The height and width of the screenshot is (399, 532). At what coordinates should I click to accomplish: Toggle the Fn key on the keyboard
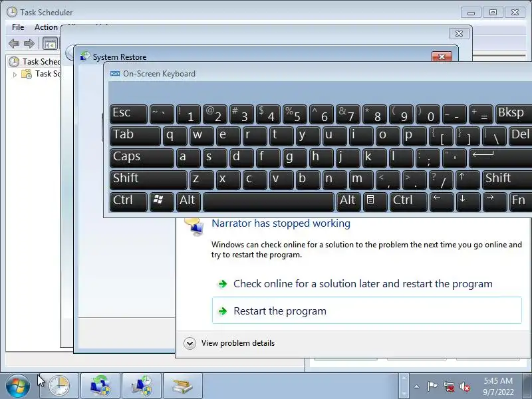tap(521, 201)
